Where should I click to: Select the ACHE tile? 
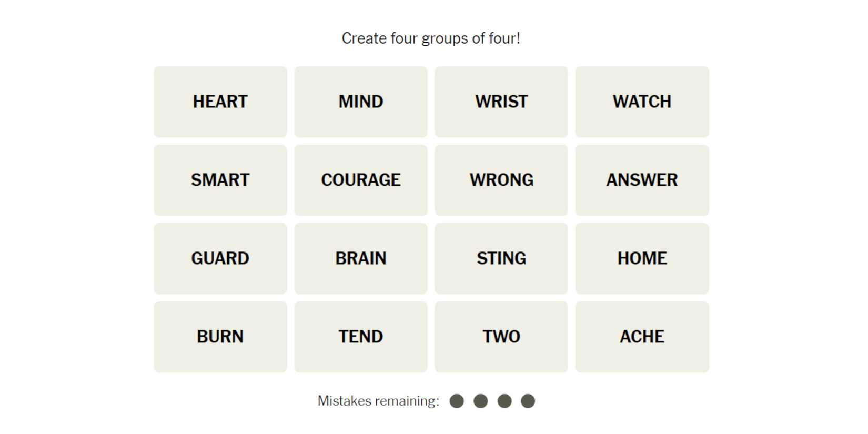pyautogui.click(x=642, y=337)
